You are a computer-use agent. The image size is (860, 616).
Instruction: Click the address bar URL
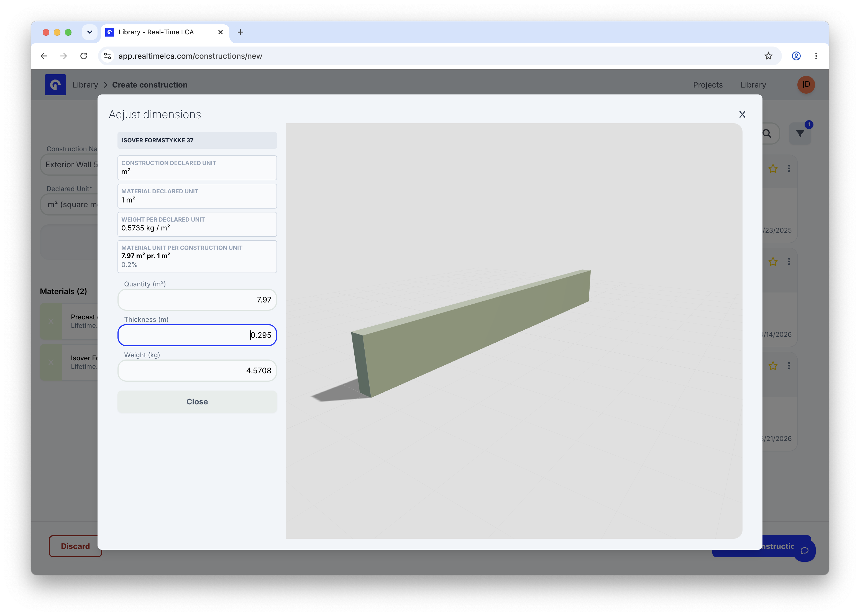[x=190, y=56]
